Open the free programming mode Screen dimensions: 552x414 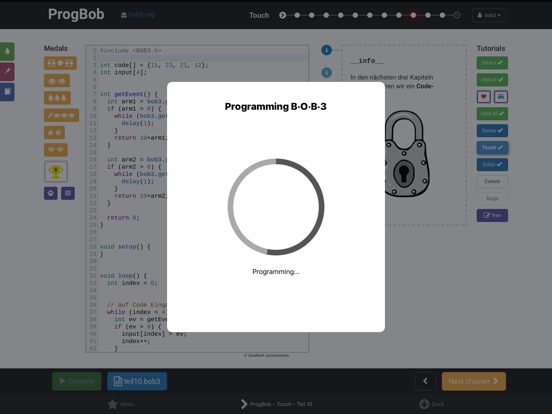(492, 215)
